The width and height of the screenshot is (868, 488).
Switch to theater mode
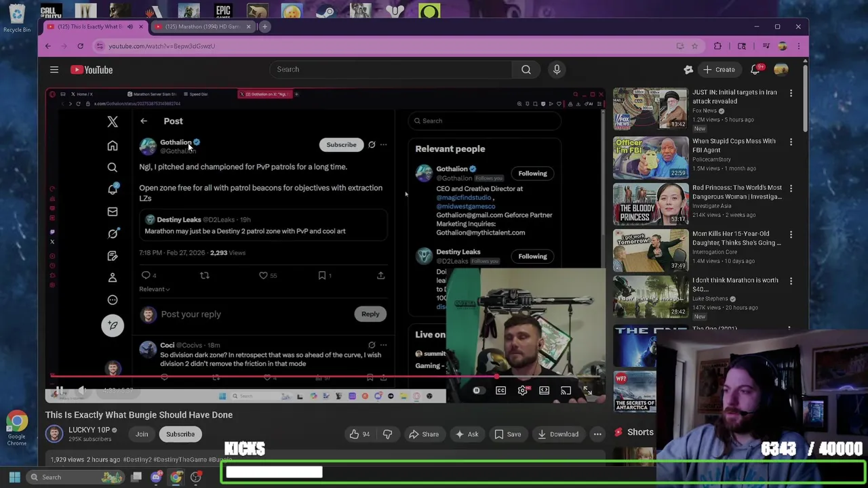(x=544, y=390)
